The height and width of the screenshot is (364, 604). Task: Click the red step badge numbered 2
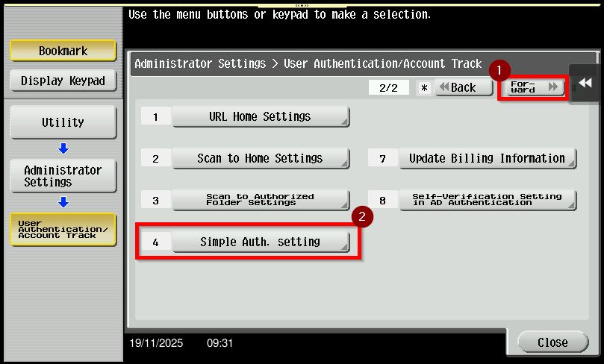pos(362,217)
